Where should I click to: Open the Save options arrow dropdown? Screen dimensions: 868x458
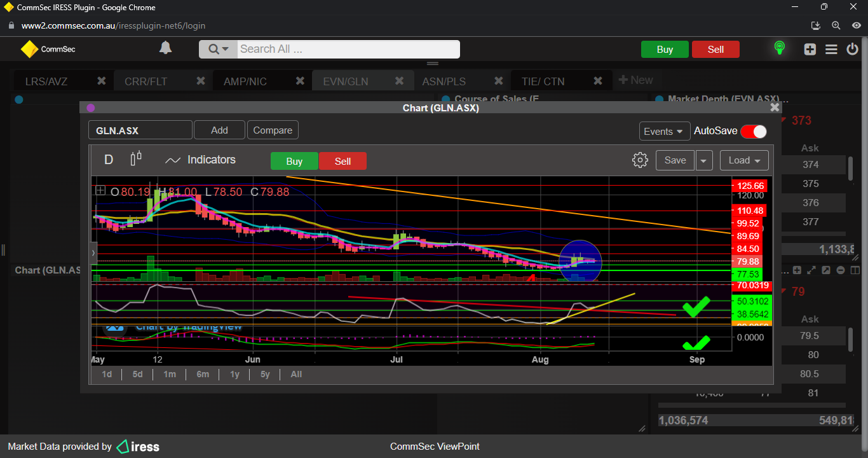(703, 160)
